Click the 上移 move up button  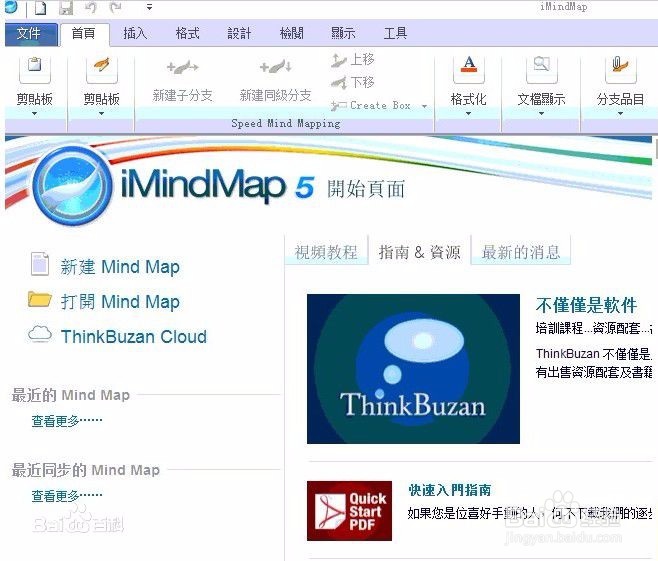[x=352, y=60]
